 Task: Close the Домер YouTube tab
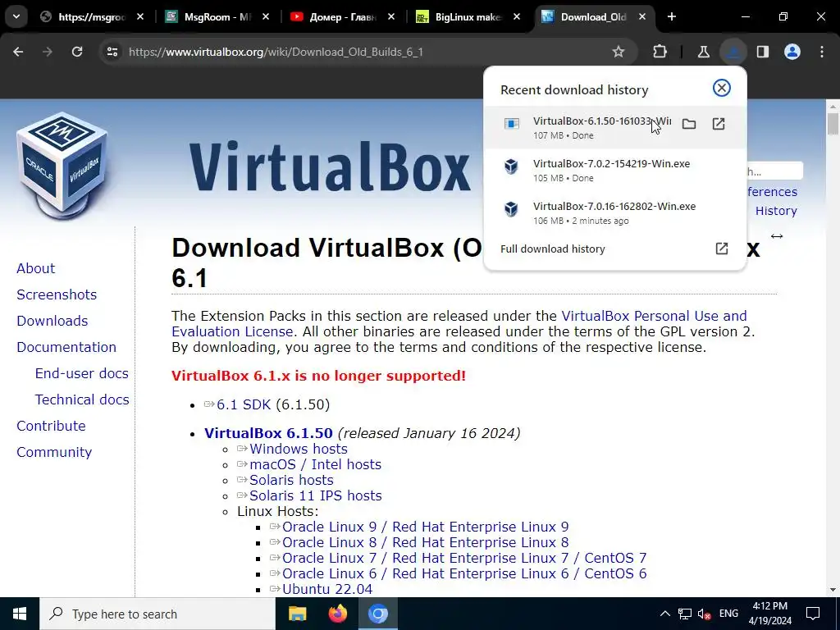pyautogui.click(x=391, y=17)
